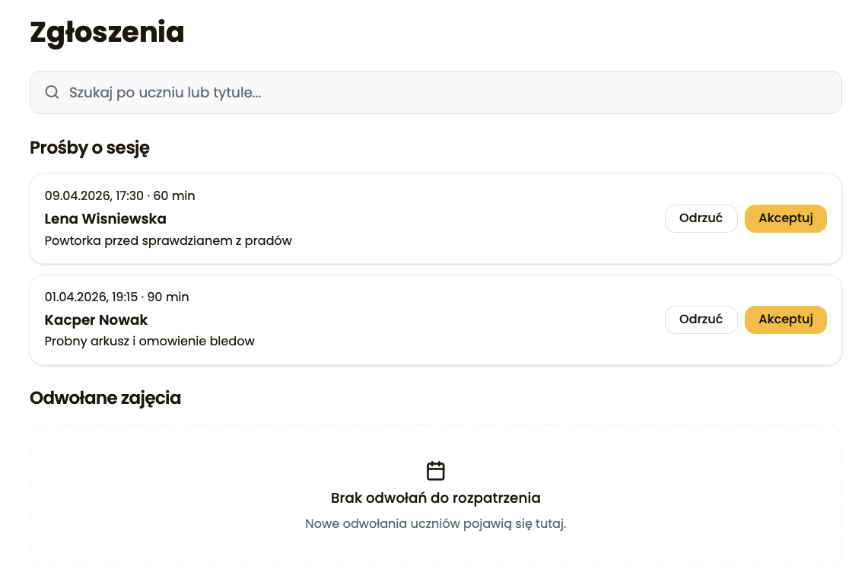Click the calendar icon in the empty state

coord(435,471)
